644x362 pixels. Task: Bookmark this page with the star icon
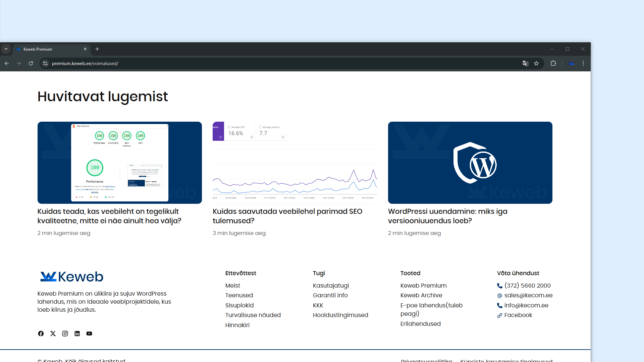(x=536, y=63)
